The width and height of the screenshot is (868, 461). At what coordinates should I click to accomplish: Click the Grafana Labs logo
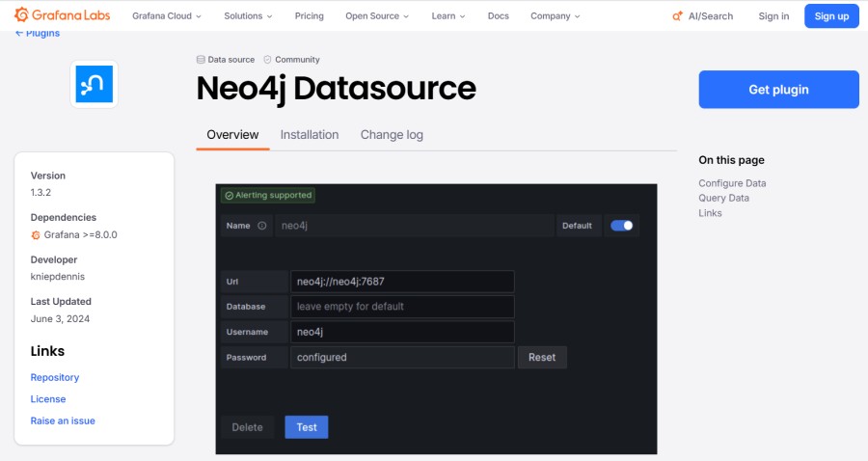[63, 14]
